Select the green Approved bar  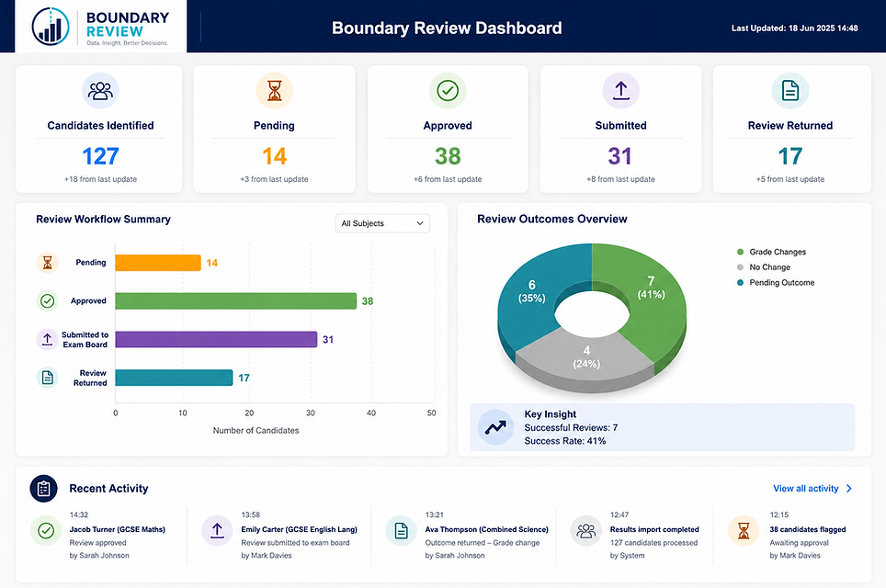235,301
